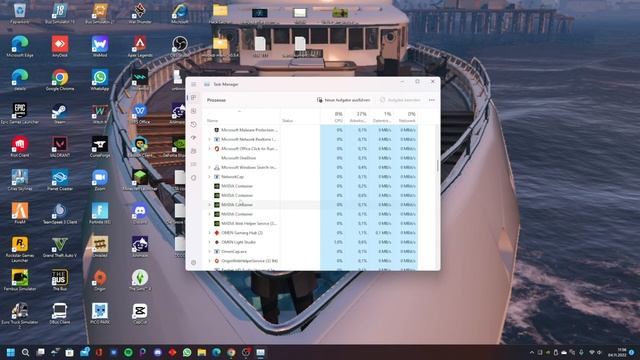Open Task Manager hamburger navigation menu
Screen dimensions: 640x360
coord(193,84)
